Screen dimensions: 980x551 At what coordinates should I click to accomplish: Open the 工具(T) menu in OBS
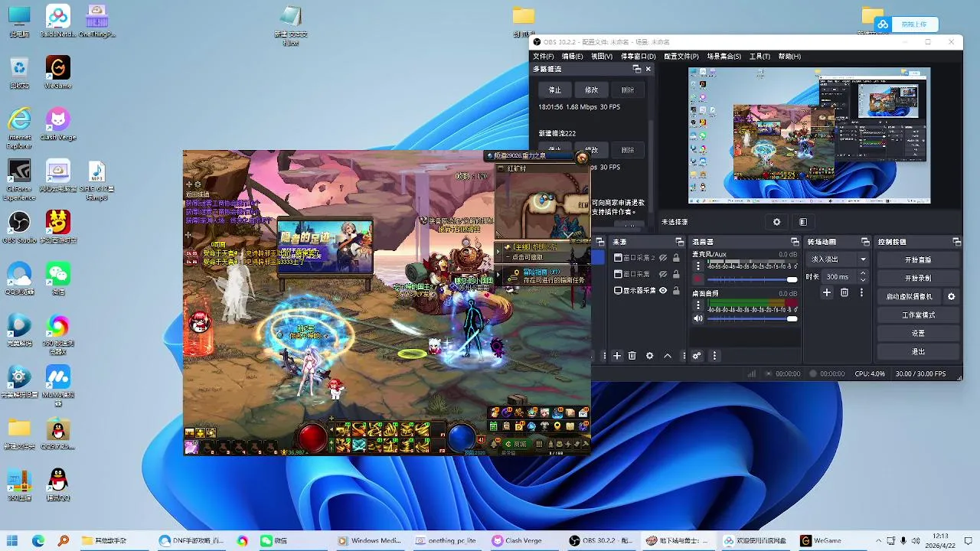point(759,57)
